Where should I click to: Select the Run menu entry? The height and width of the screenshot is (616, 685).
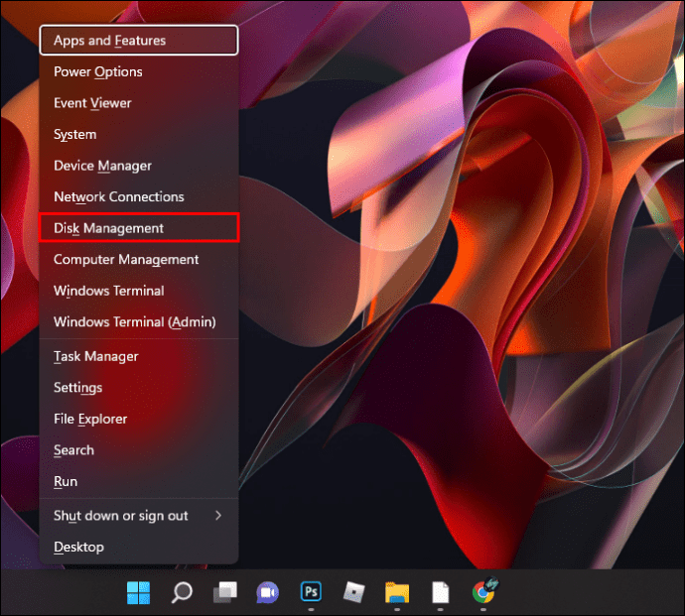tap(139, 481)
